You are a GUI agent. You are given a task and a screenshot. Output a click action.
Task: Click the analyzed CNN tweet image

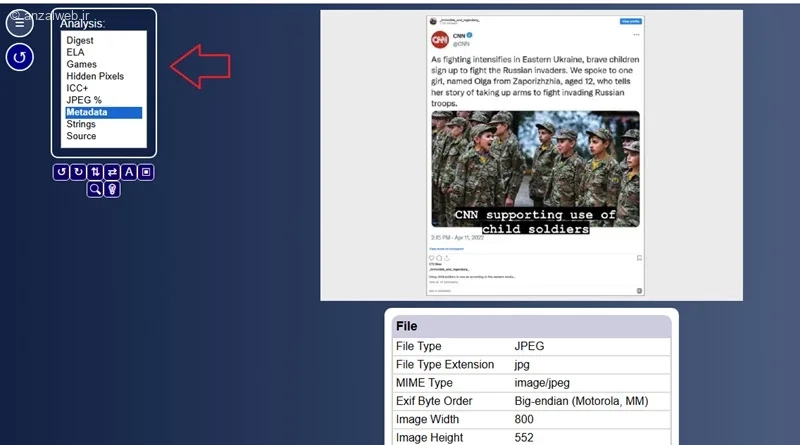535,156
